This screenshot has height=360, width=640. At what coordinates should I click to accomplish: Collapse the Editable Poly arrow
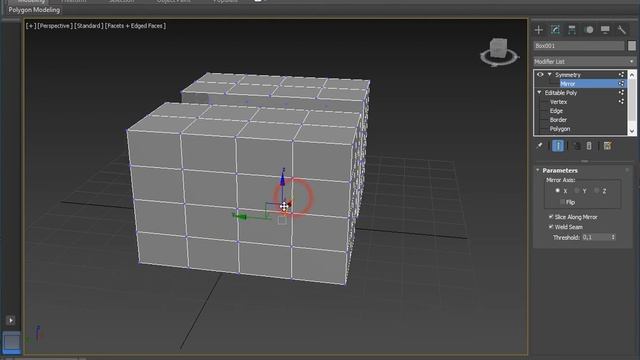pos(539,93)
